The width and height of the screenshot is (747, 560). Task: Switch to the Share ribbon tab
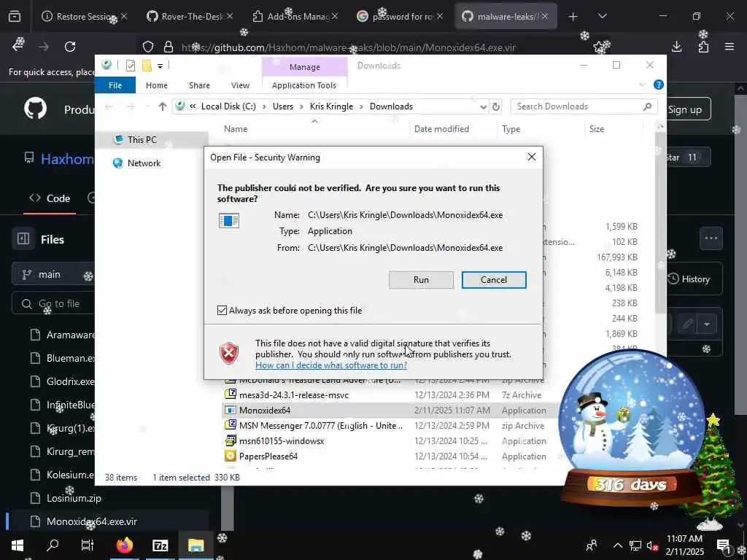[199, 85]
